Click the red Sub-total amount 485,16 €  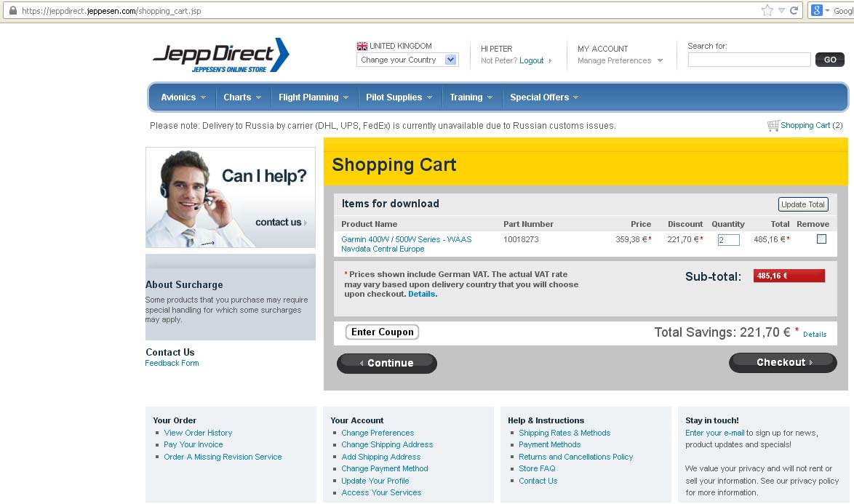pos(789,276)
